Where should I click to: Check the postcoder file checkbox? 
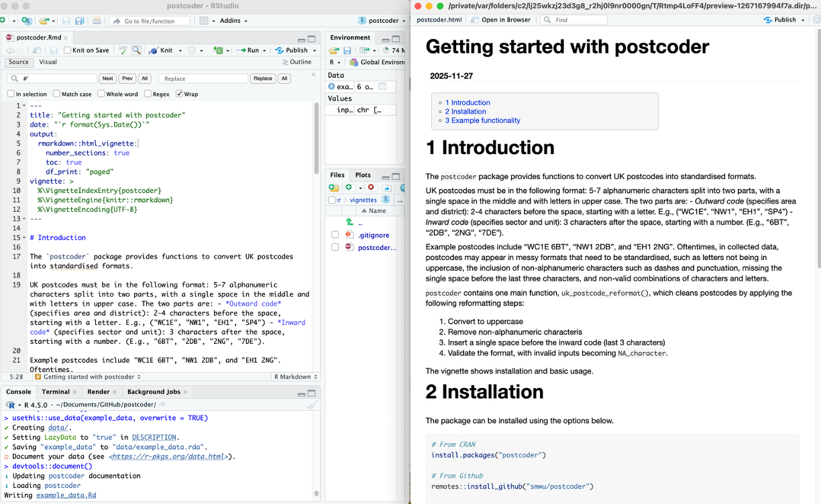[335, 247]
